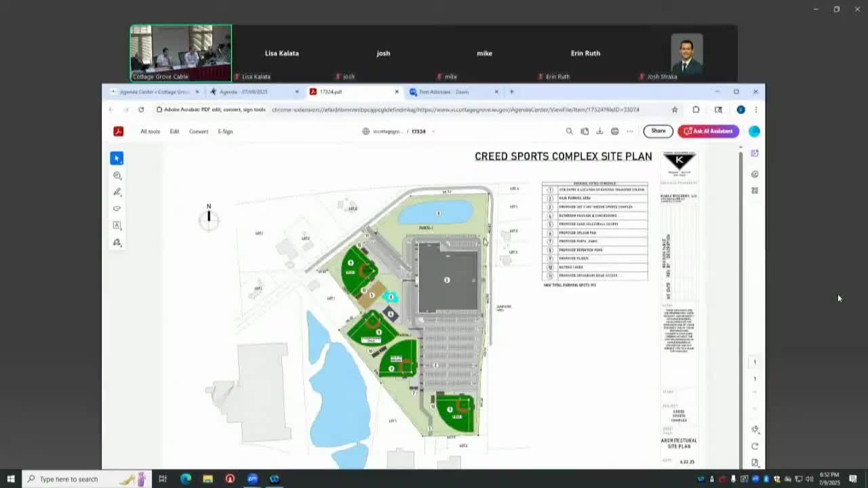Viewport: 868px width, 488px height.
Task: Open the All tools menu
Action: pyautogui.click(x=150, y=131)
